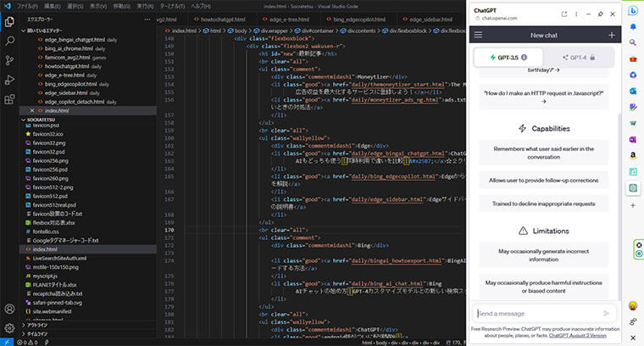
Task: Open tools briefcase icon in Edge sidebar
Action: (x=633, y=59)
